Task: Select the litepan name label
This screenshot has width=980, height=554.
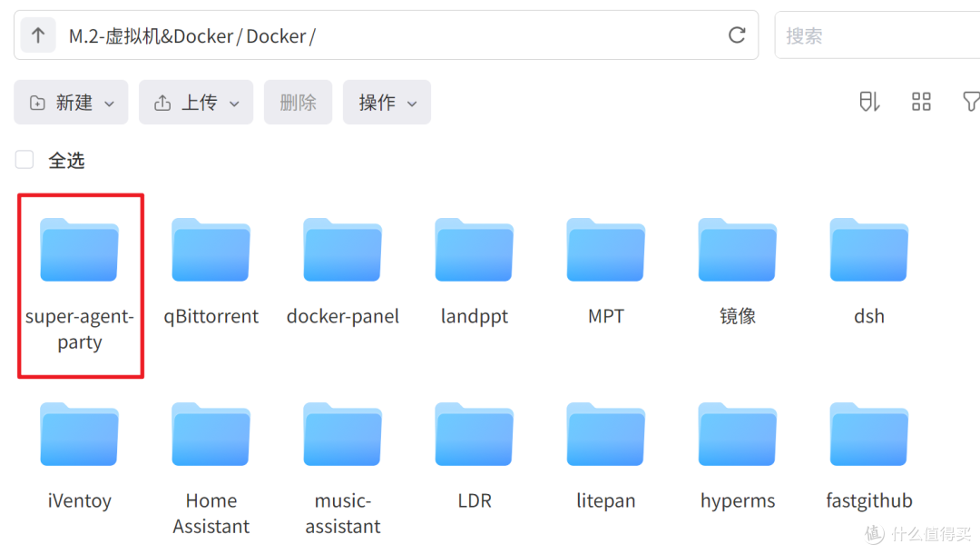Action: [x=605, y=500]
